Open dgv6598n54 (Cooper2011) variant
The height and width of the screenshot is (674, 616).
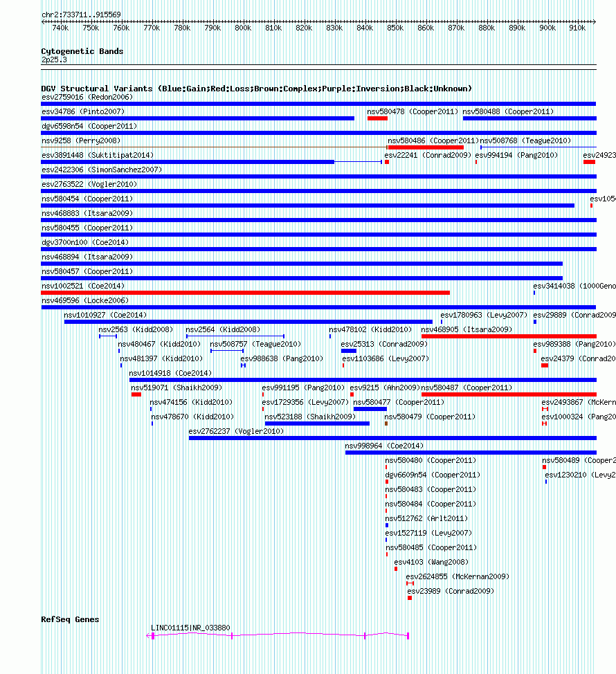click(89, 127)
